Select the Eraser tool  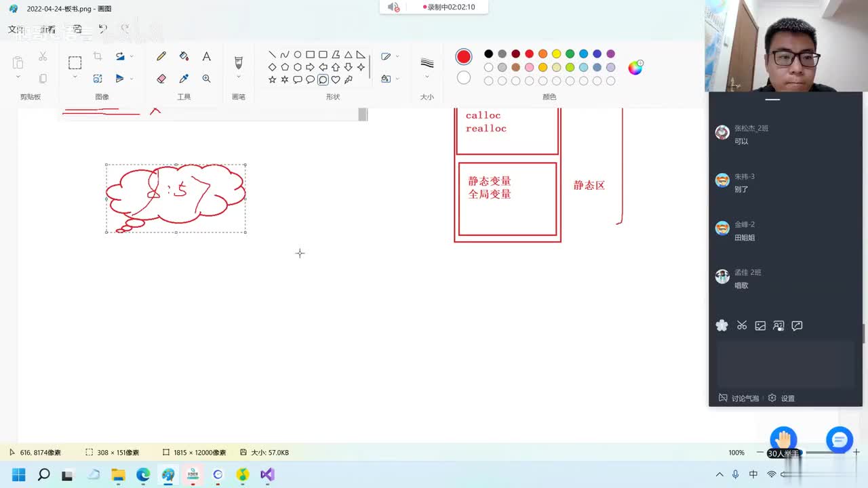coord(161,79)
